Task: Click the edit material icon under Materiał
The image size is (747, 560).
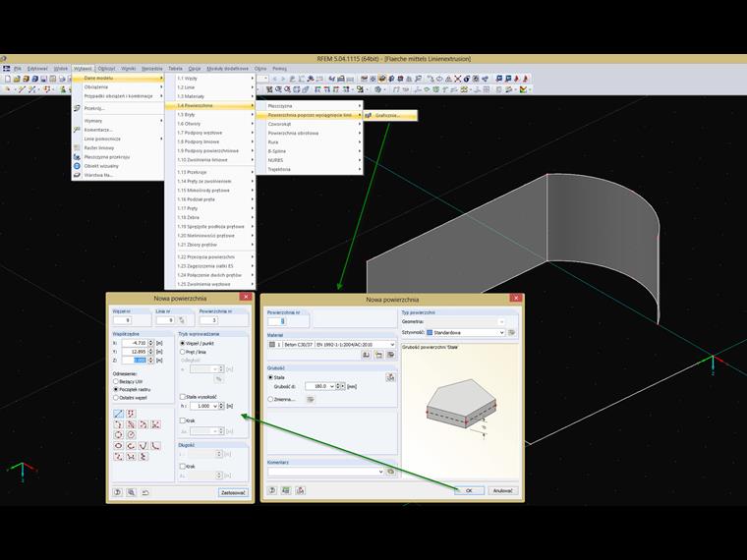Action: tap(390, 355)
